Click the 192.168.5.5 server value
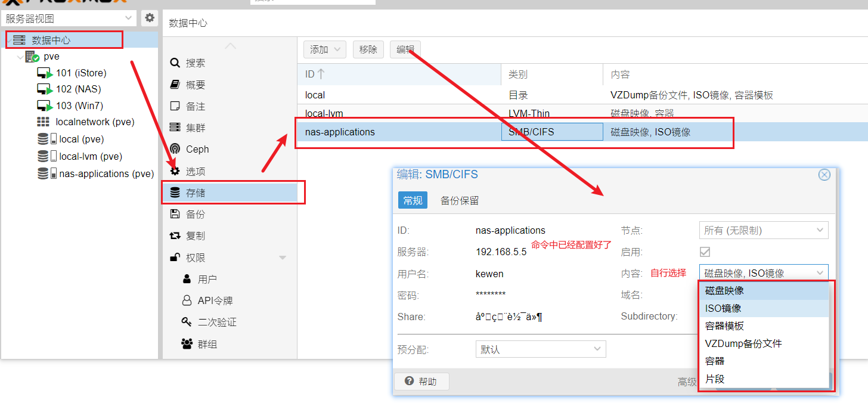This screenshot has width=868, height=403. pyautogui.click(x=501, y=252)
